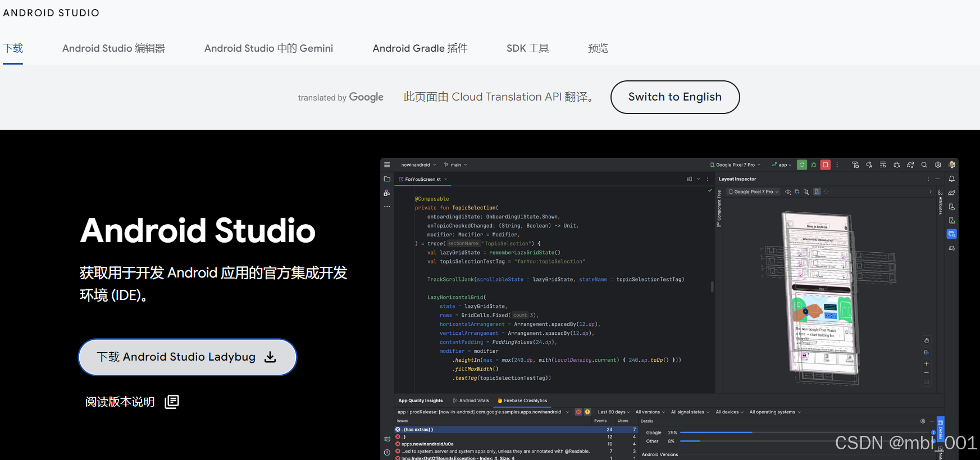Open the Device Manager icon in the right sidebar
This screenshot has height=460, width=980.
coord(952,207)
